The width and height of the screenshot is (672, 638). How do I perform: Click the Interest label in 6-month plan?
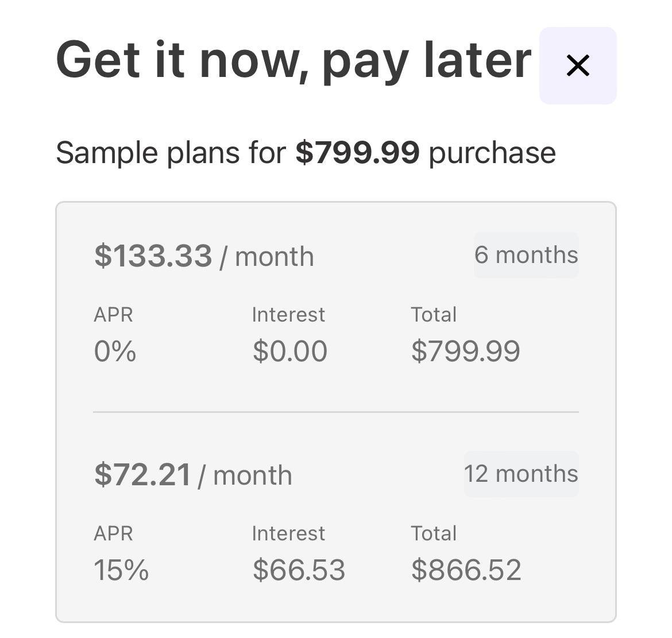288,315
